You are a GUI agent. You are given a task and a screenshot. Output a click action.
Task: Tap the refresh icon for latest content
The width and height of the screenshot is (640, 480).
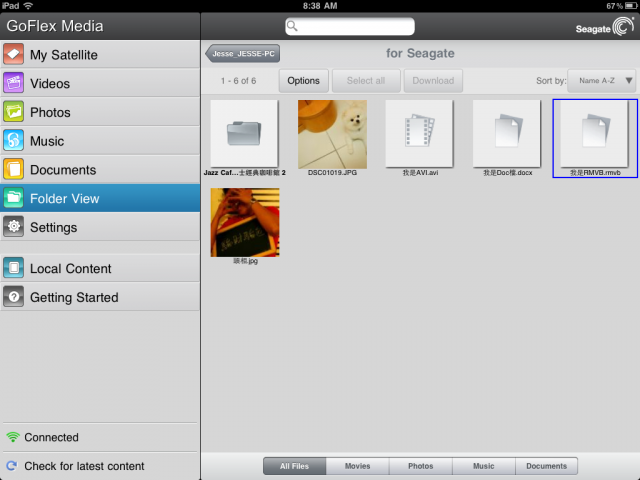pyautogui.click(x=12, y=466)
